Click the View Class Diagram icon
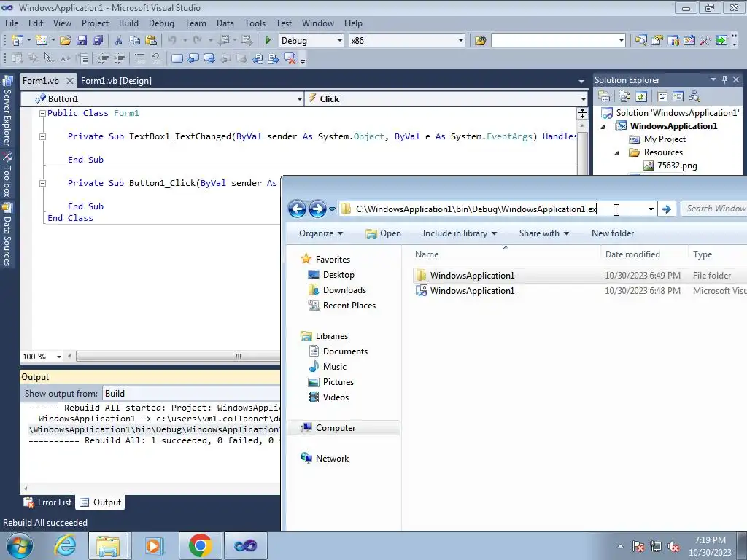Viewport: 747px width, 560px height. (x=694, y=97)
